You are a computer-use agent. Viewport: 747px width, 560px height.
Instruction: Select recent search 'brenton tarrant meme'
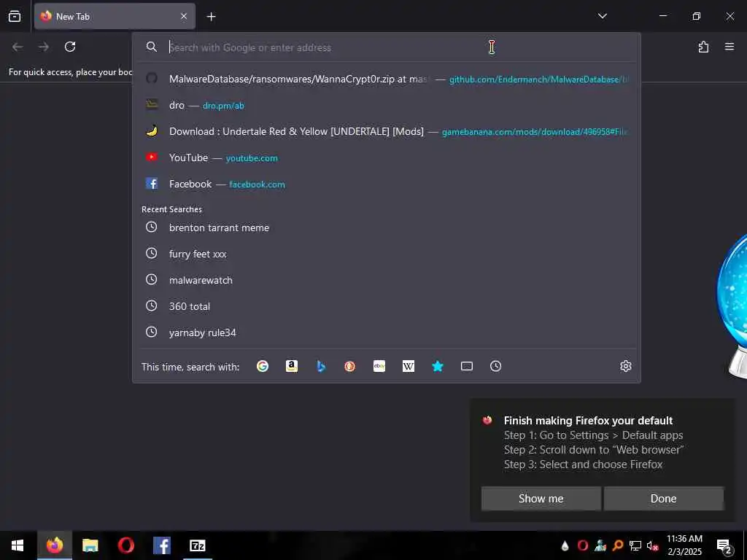coord(387,227)
